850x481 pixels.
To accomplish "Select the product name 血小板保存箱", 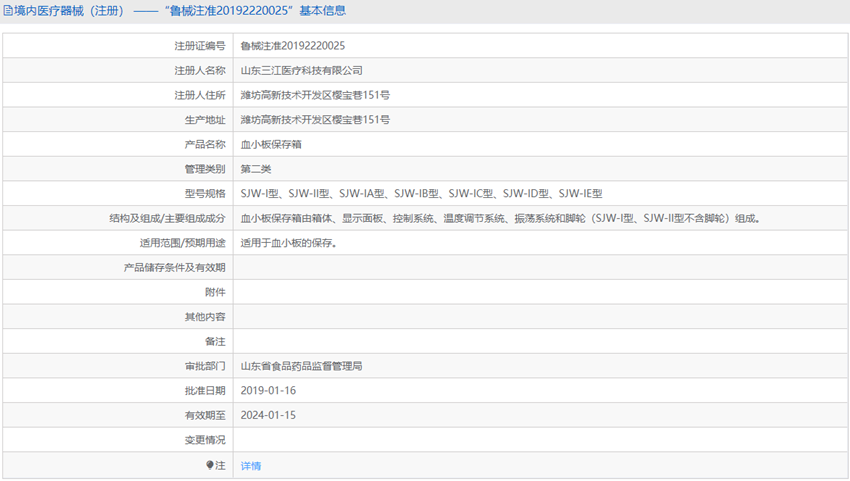I will pos(271,145).
